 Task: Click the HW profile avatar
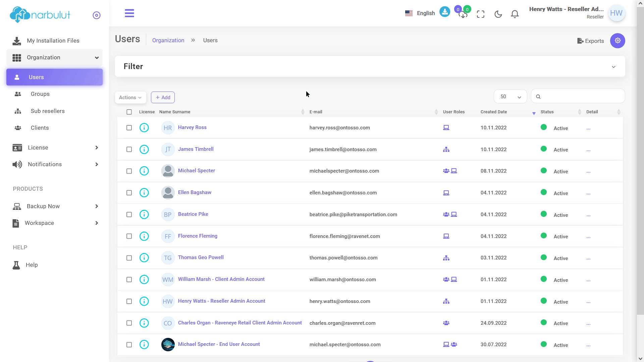click(x=616, y=13)
